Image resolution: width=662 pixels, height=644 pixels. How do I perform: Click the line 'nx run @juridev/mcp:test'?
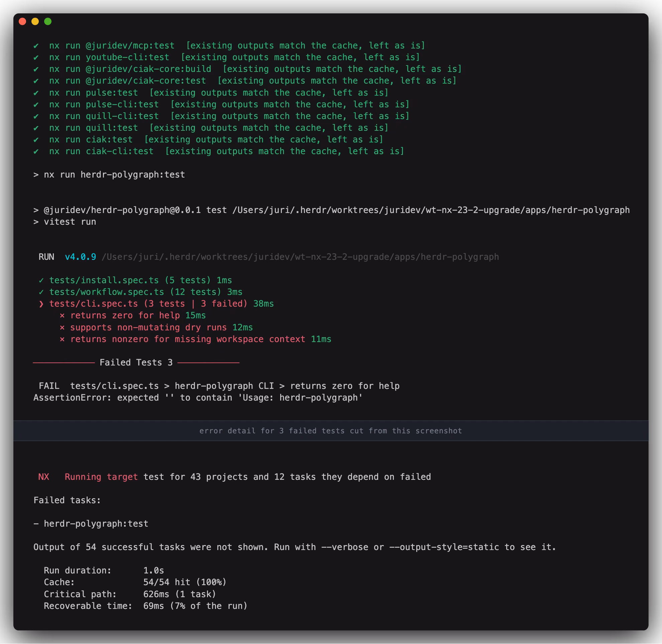pyautogui.click(x=229, y=46)
